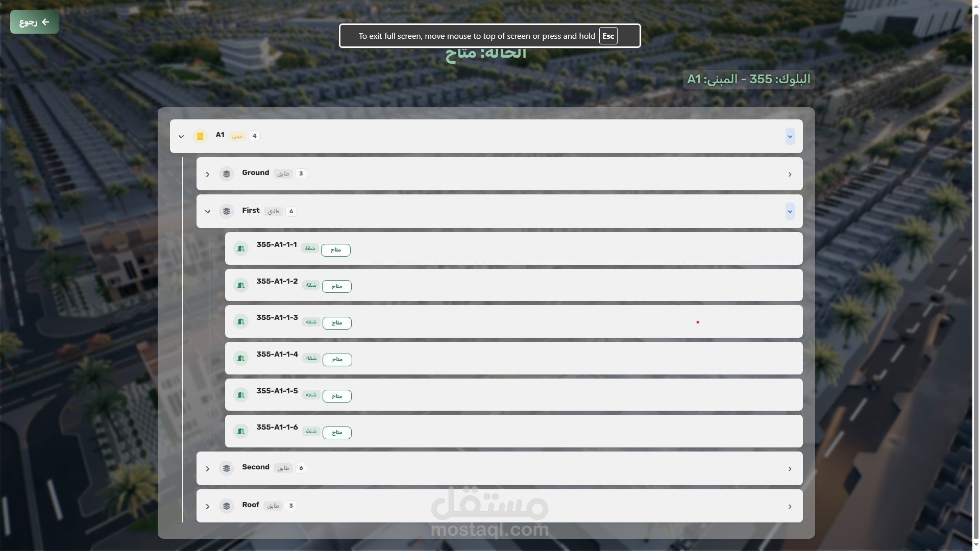Expand the Roof floor via right-side arrow

(790, 507)
